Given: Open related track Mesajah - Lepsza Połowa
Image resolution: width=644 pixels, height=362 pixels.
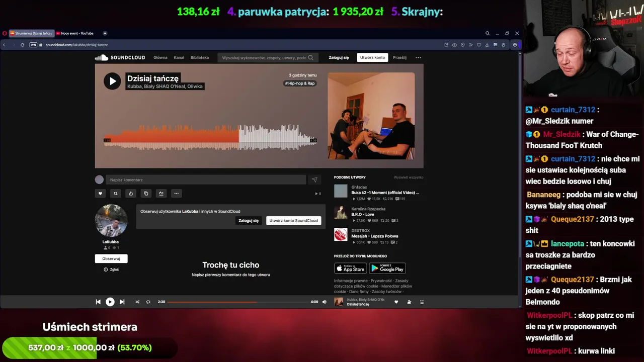Looking at the screenshot, I should click(x=375, y=236).
